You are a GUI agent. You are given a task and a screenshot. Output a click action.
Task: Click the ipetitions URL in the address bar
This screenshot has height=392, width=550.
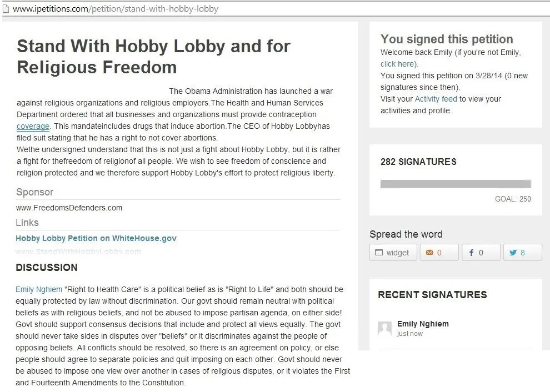coord(116,9)
